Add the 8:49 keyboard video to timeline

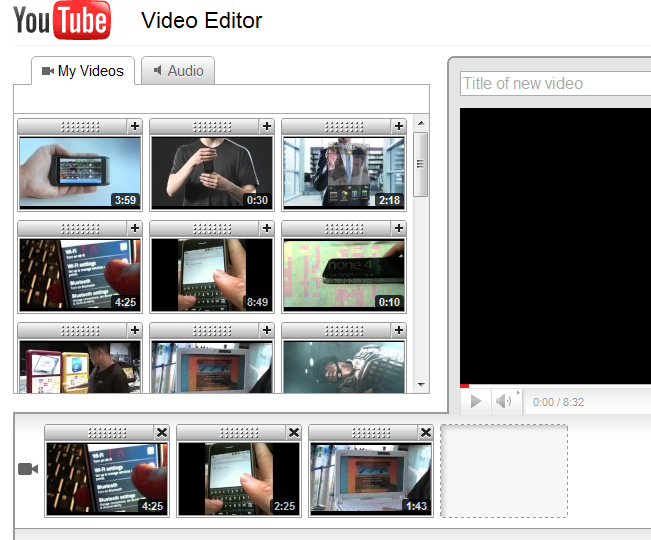(266, 228)
